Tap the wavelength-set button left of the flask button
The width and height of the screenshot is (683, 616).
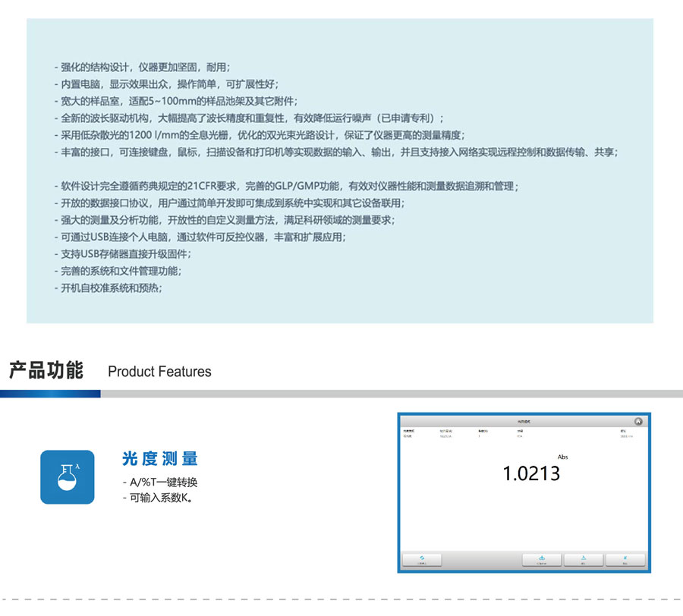click(x=542, y=560)
